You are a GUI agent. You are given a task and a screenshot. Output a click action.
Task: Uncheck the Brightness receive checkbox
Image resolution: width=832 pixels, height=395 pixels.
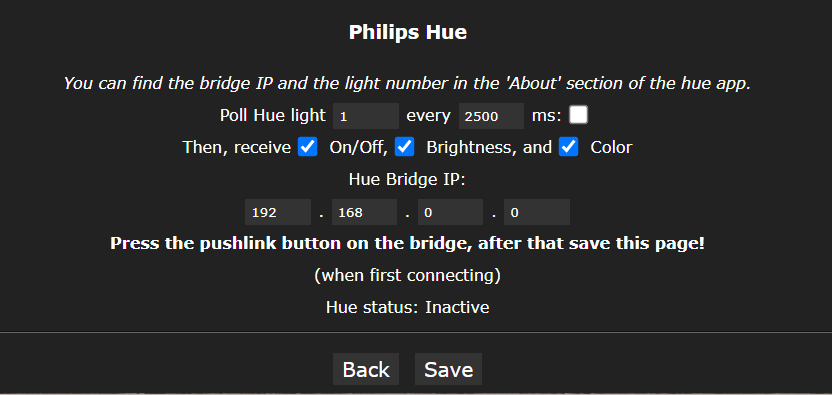(x=405, y=147)
